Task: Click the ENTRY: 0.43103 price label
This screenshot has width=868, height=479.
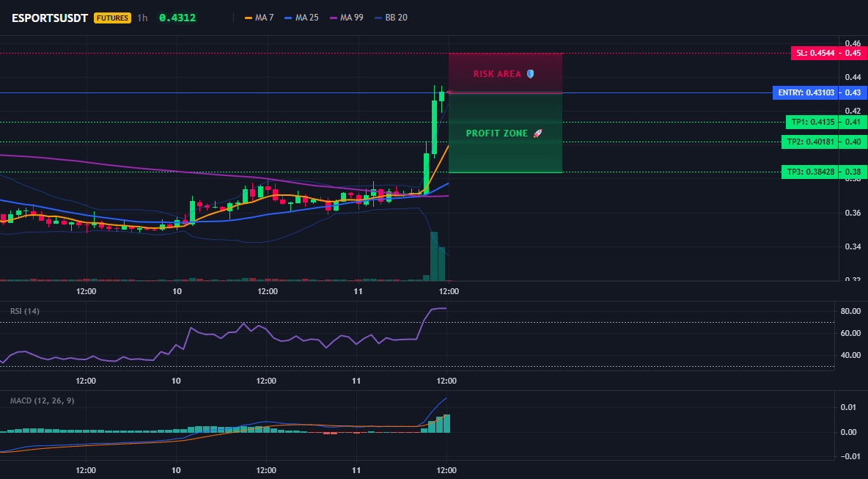Action: [805, 93]
